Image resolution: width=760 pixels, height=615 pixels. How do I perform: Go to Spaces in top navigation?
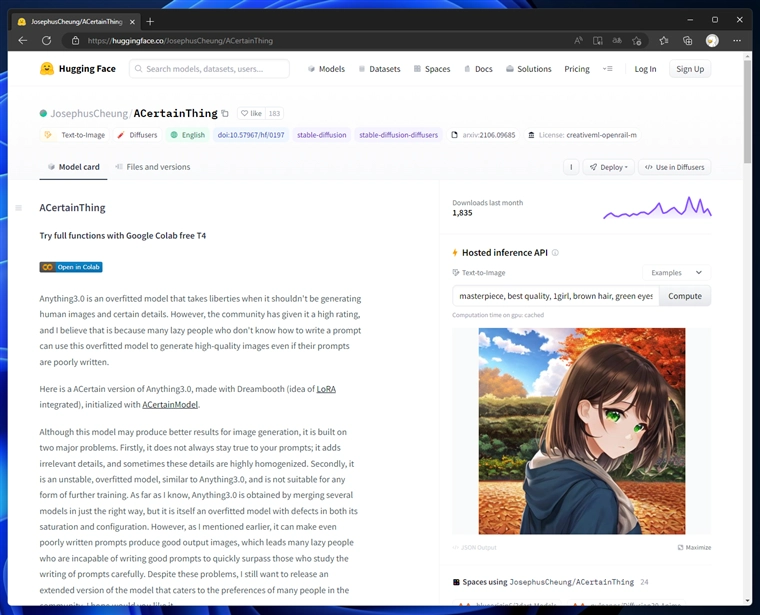(x=432, y=69)
